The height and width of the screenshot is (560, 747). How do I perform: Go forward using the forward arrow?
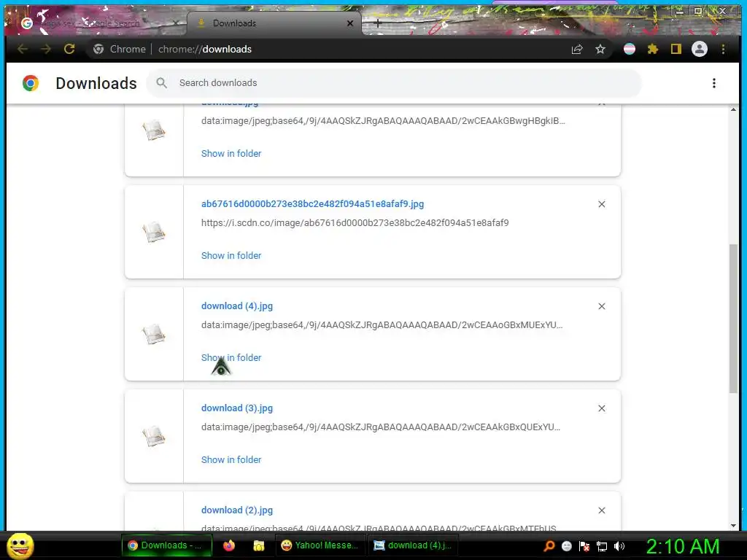(x=46, y=49)
